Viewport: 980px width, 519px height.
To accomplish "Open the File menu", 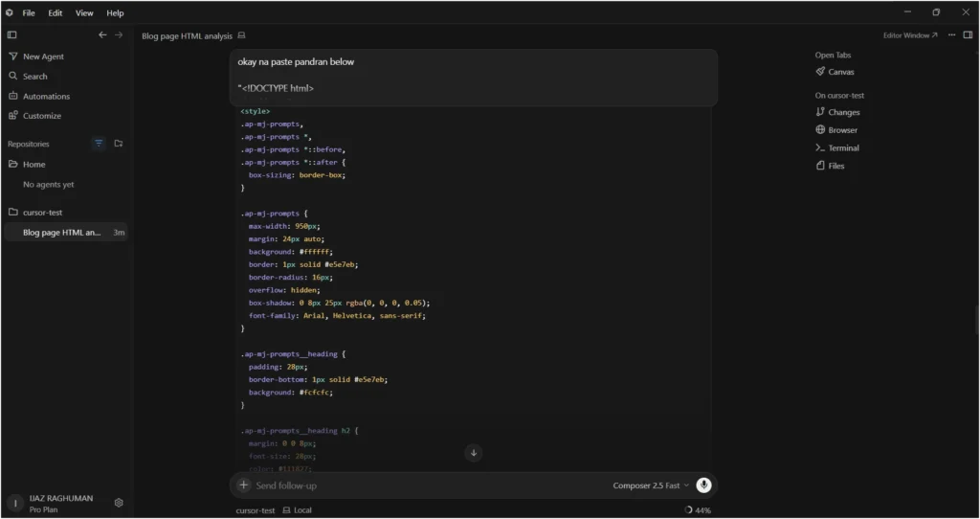I will 29,13.
